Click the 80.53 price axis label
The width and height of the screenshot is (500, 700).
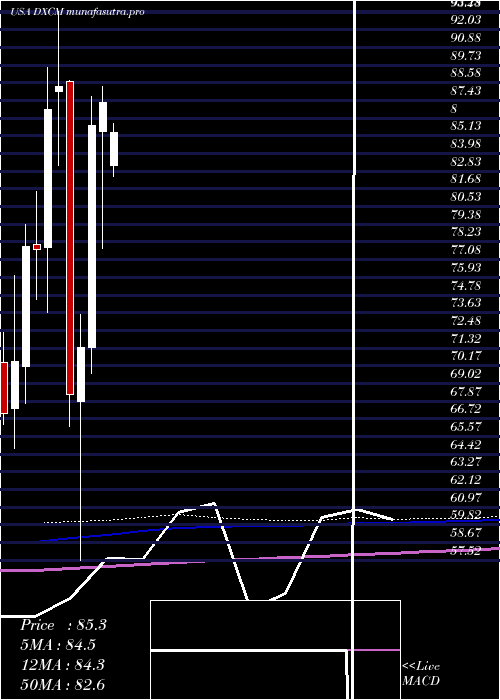click(466, 197)
